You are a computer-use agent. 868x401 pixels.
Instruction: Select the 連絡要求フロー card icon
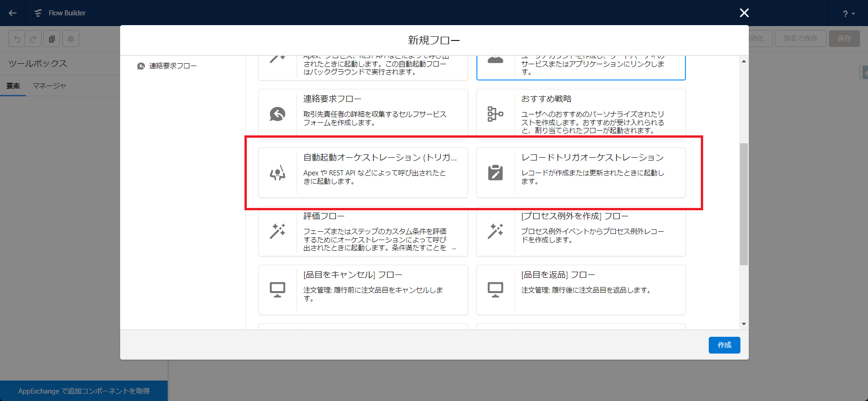pyautogui.click(x=278, y=114)
